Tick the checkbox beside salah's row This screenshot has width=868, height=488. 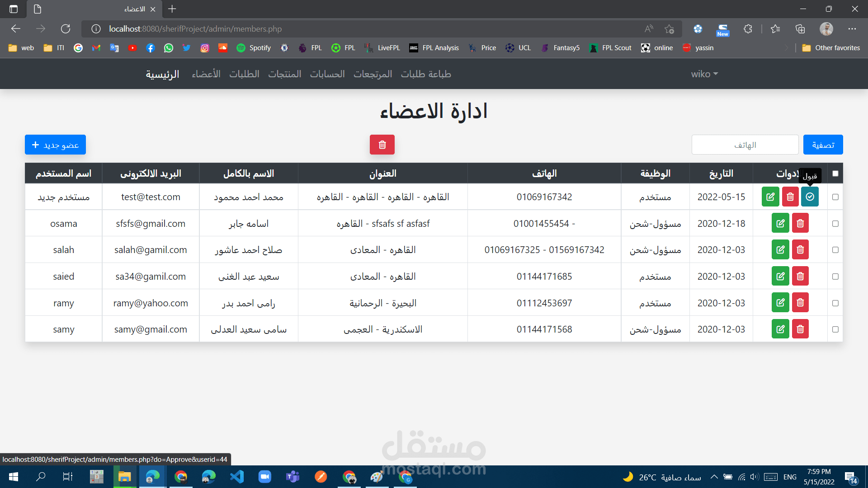[835, 249]
